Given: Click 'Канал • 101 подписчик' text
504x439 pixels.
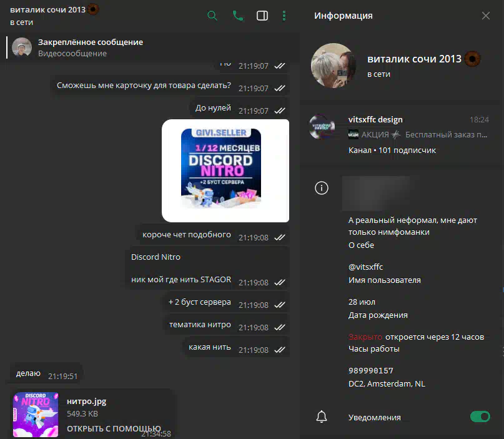Looking at the screenshot, I should click(x=392, y=150).
